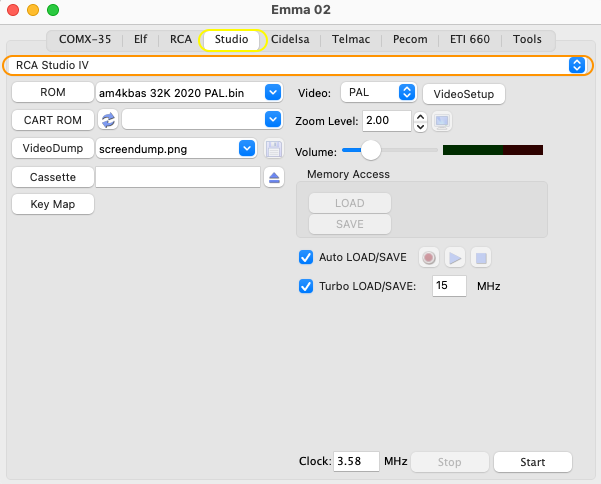Expand the CART ROM file dropdown arrow

pyautogui.click(x=273, y=120)
